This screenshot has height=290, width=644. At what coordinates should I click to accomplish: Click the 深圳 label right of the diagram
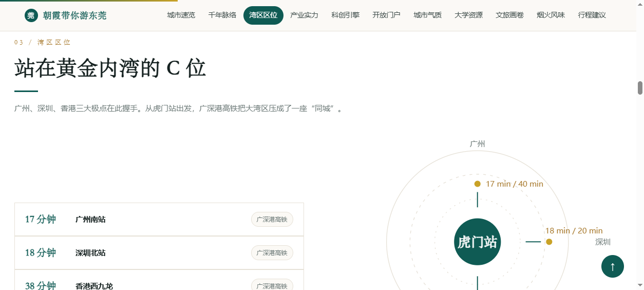coord(603,242)
